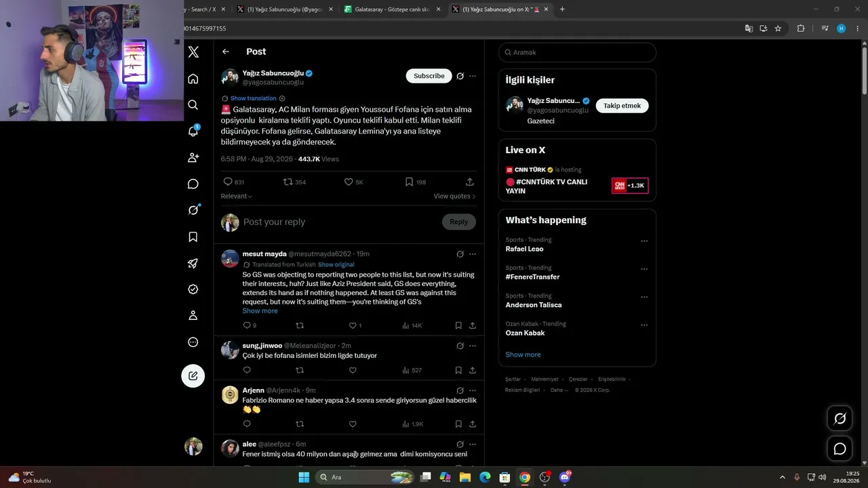Open the Windows Start menu
This screenshot has height=488, width=868.
[304, 477]
